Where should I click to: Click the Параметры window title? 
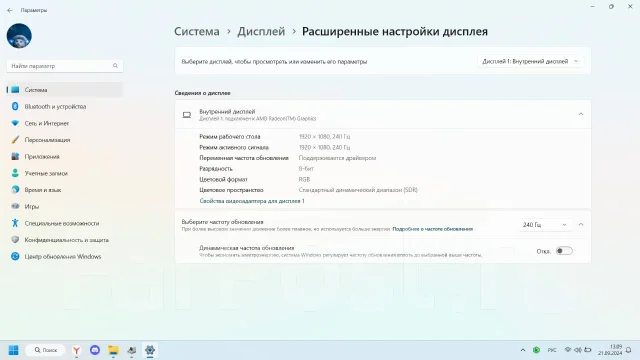(x=34, y=10)
